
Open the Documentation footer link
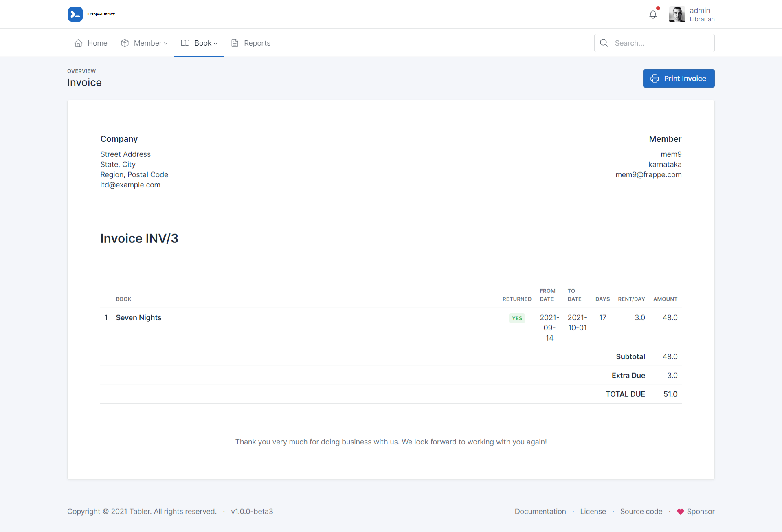(540, 512)
